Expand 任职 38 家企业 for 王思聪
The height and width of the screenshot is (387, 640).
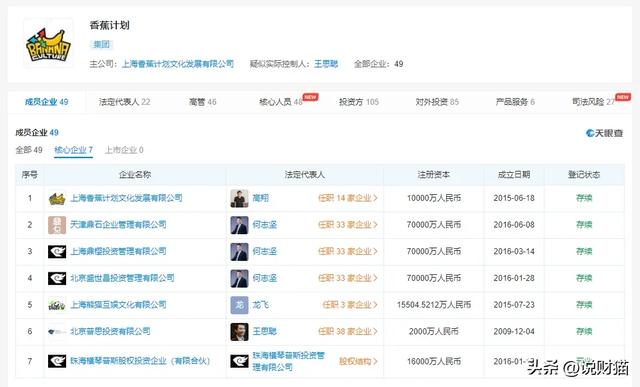(x=348, y=331)
